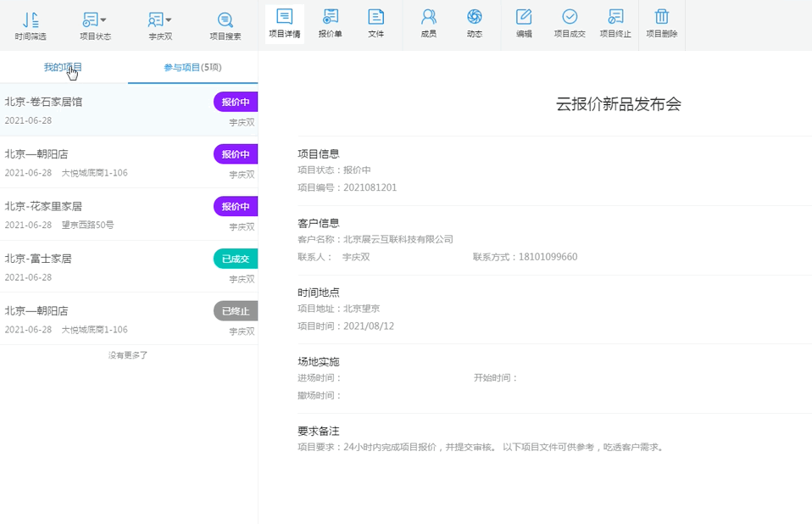
Task: Select the 北京-卷石家居馆 project row
Action: 129,109
